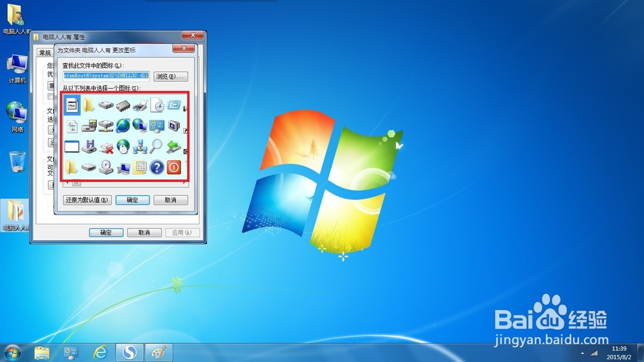Pick the control panel icon in list
The image size is (644, 362).
coord(157,126)
